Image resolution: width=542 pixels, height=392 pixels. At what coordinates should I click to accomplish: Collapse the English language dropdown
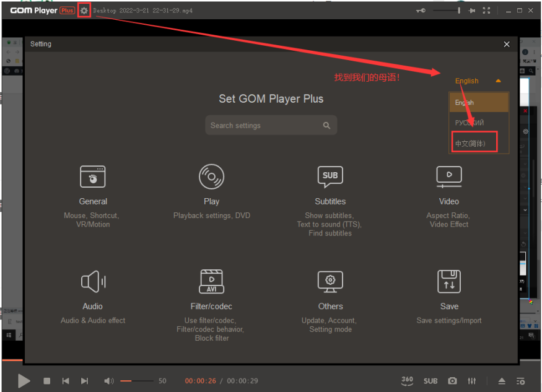click(x=498, y=81)
